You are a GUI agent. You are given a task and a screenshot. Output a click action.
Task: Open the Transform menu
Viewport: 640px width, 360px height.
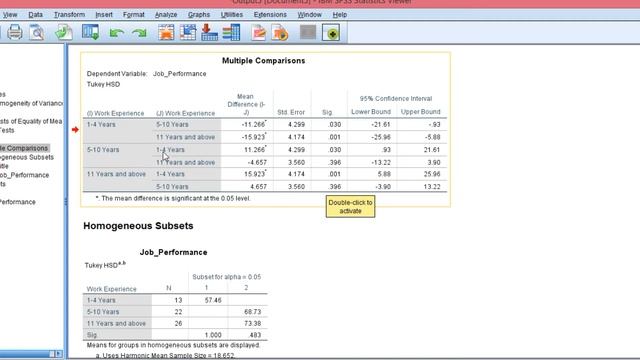coord(69,14)
